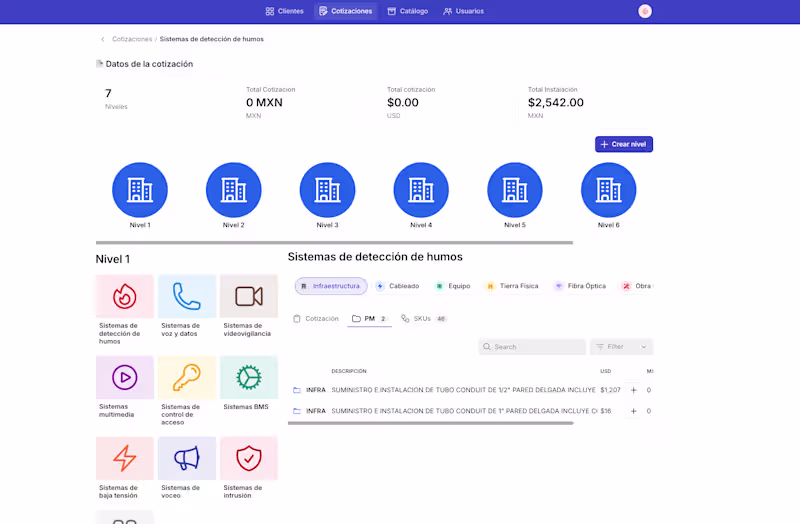Viewport: 800px width, 524px height.
Task: Switch to the SKUs tab
Action: 423,319
